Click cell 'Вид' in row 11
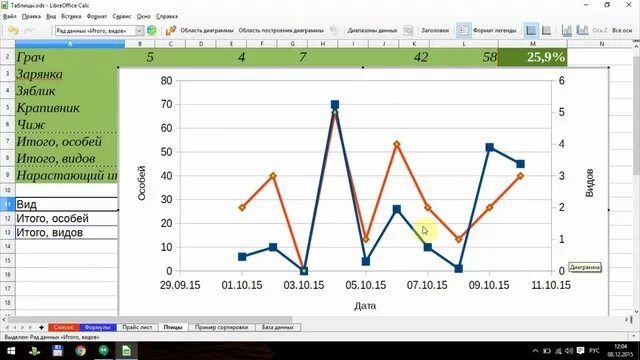The width and height of the screenshot is (640, 360). (x=67, y=204)
